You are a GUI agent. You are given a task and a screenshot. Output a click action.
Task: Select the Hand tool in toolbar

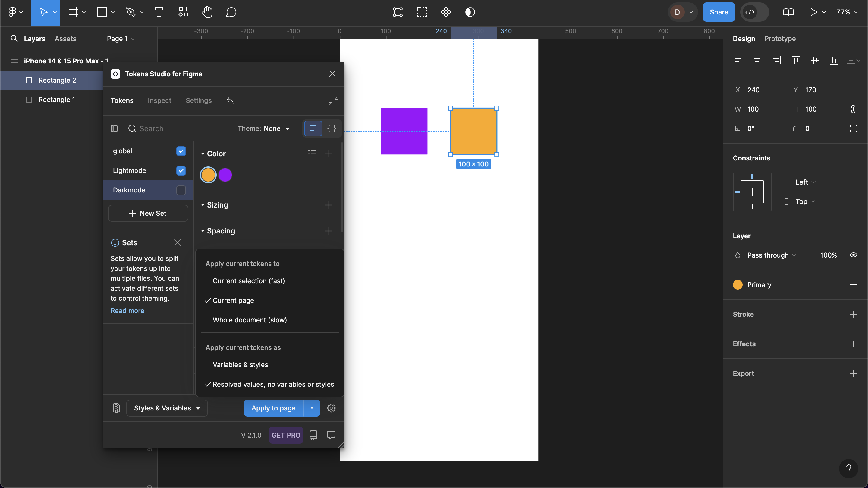(x=207, y=12)
